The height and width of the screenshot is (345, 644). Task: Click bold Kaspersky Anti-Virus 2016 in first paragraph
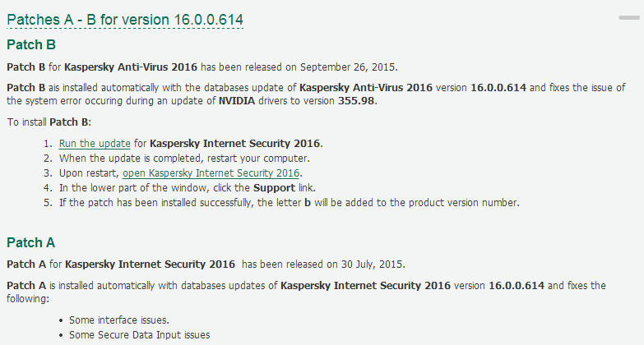[x=131, y=67]
